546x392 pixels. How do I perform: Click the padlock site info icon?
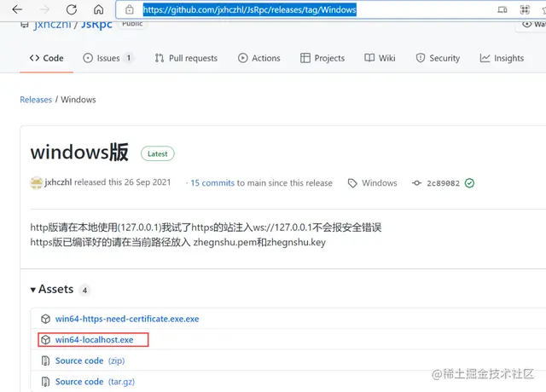coord(129,9)
